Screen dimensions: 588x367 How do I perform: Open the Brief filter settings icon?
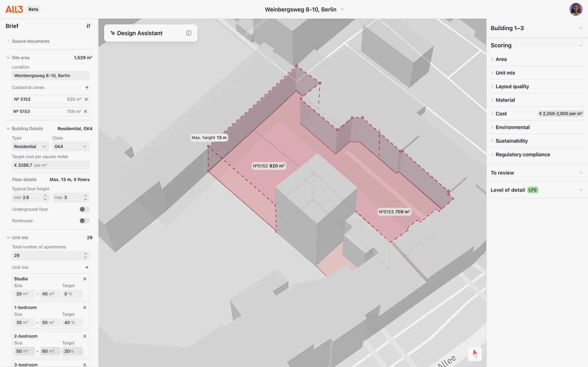[88, 26]
